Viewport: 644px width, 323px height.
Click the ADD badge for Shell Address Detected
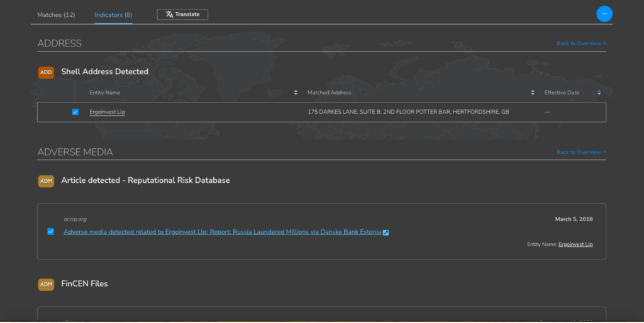[x=46, y=72]
